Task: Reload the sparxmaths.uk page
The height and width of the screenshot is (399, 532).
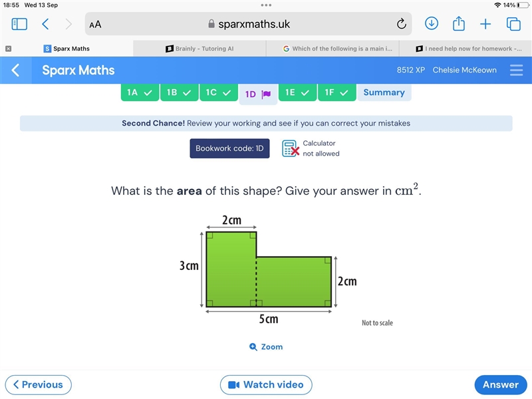Action: pos(402,24)
